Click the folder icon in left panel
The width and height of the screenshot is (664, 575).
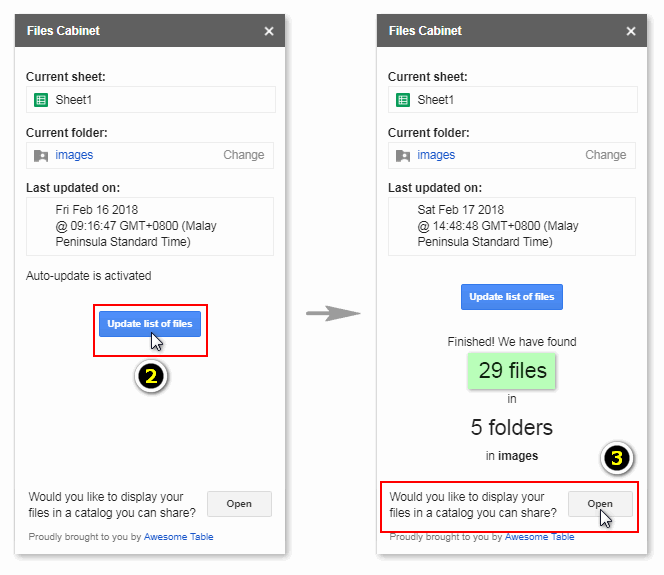click(x=41, y=156)
